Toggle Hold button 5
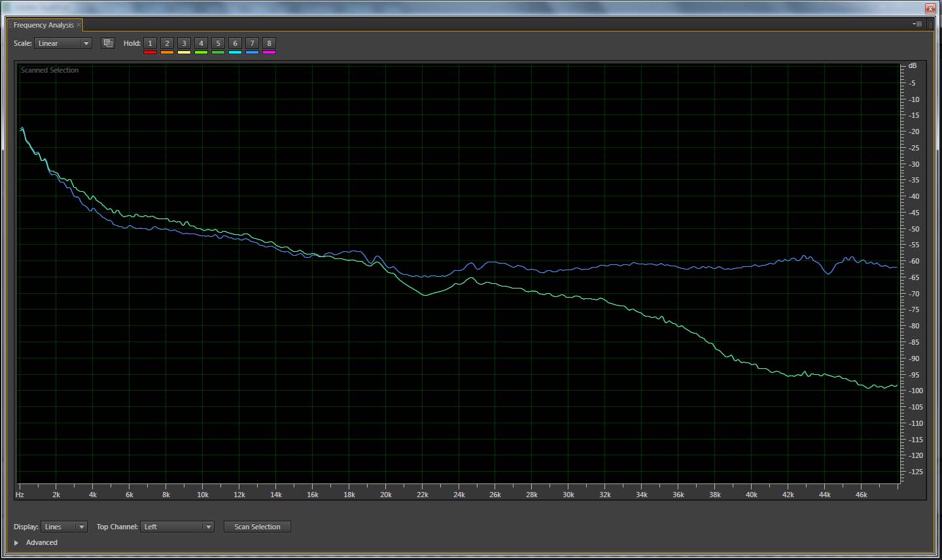This screenshot has width=942, height=560. click(218, 44)
